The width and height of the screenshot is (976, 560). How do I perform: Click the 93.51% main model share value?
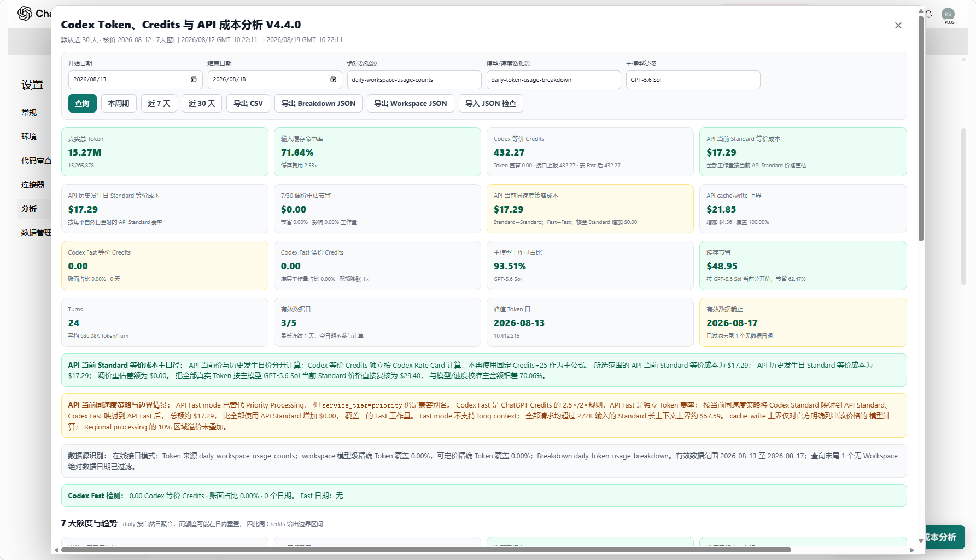(x=510, y=267)
